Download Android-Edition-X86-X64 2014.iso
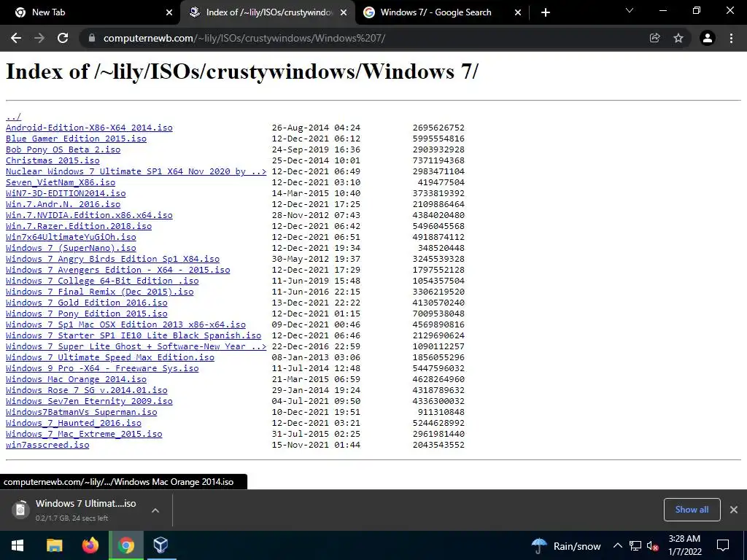Image resolution: width=747 pixels, height=560 pixels. (x=89, y=128)
